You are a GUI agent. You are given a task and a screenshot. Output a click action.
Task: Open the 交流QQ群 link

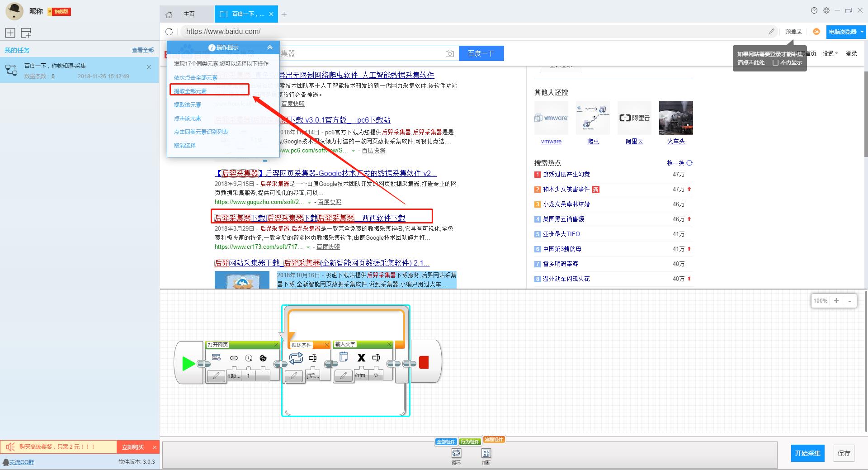22,462
